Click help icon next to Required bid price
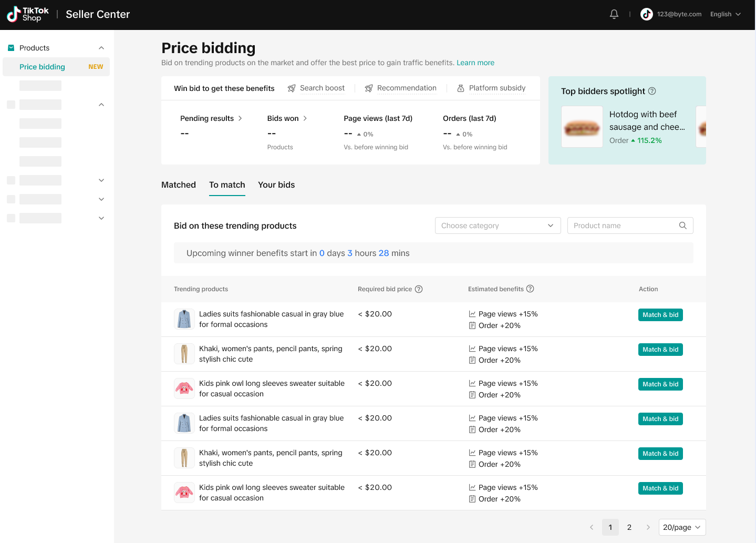The width and height of the screenshot is (756, 543). [x=419, y=289]
